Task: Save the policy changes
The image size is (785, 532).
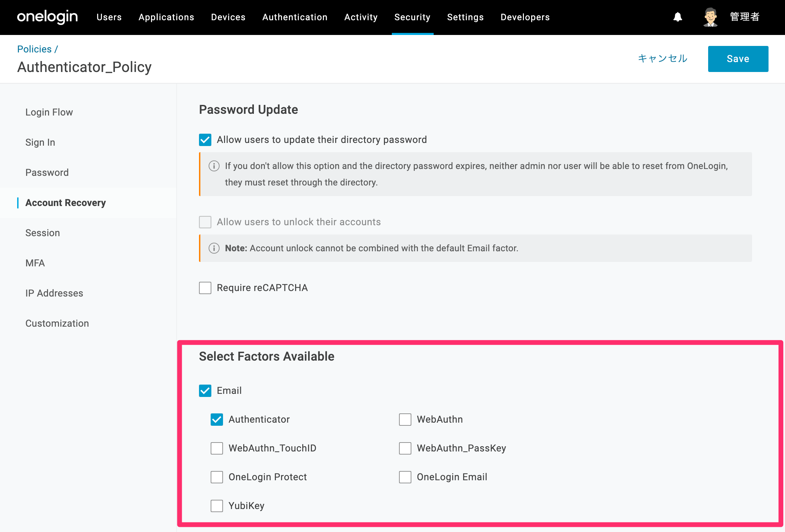Action: (738, 59)
